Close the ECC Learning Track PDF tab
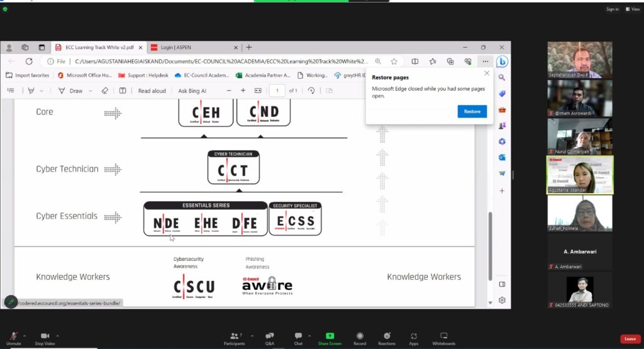Image resolution: width=644 pixels, height=349 pixels. click(140, 48)
